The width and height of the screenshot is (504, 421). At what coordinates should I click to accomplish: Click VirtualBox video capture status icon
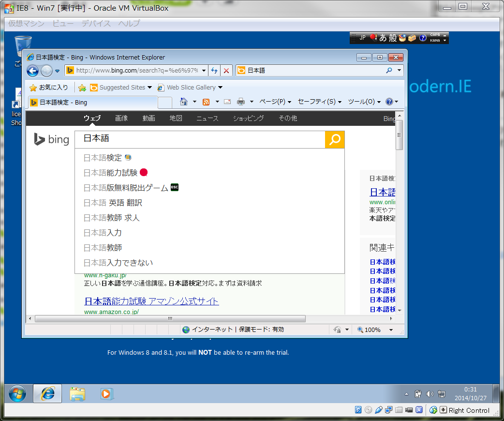409,410
